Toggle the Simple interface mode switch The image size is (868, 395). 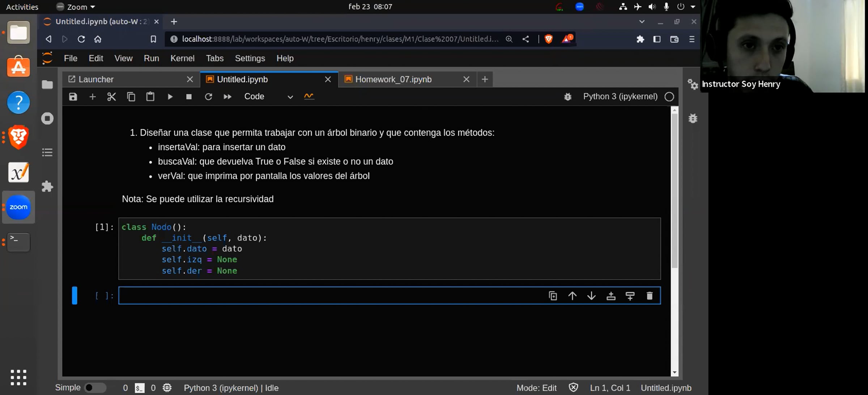pos(95,388)
